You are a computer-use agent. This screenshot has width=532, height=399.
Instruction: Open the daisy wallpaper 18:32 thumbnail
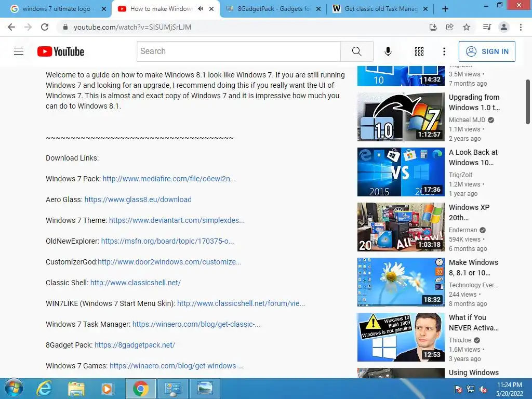point(401,282)
